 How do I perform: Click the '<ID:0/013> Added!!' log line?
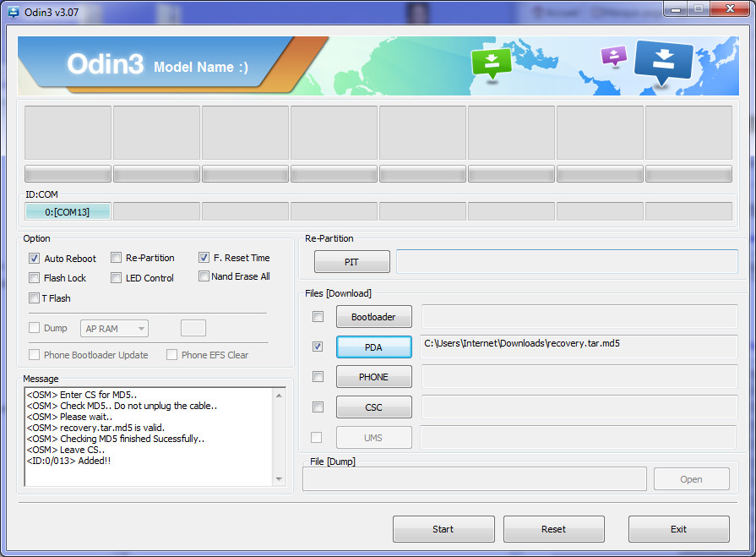click(x=68, y=461)
